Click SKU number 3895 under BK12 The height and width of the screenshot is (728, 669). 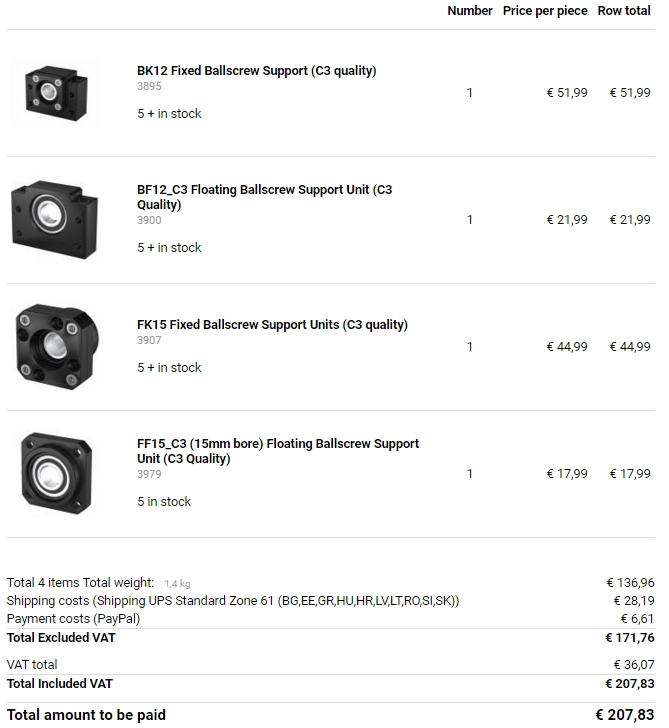pyautogui.click(x=149, y=87)
